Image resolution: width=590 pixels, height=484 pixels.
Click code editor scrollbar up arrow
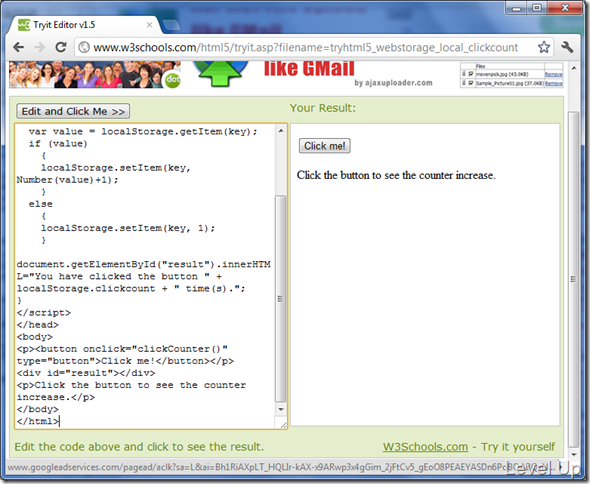tap(281, 131)
